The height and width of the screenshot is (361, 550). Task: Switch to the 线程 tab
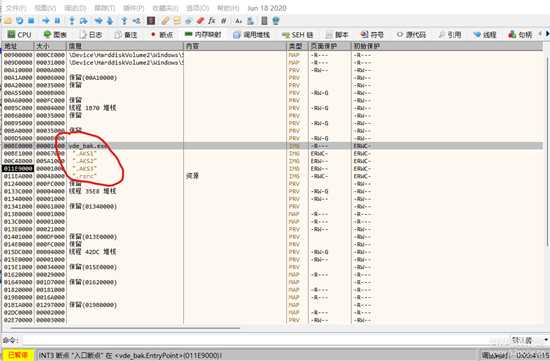(485, 34)
